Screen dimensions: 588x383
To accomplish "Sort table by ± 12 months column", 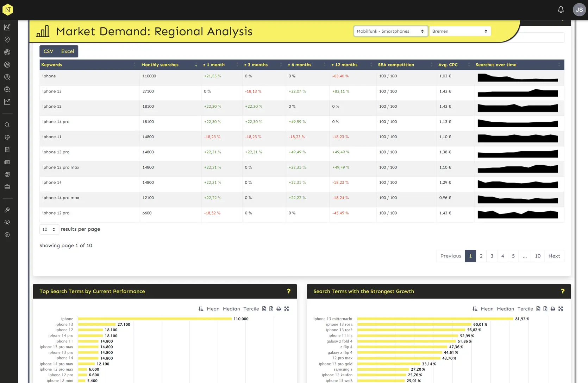I will pos(352,65).
